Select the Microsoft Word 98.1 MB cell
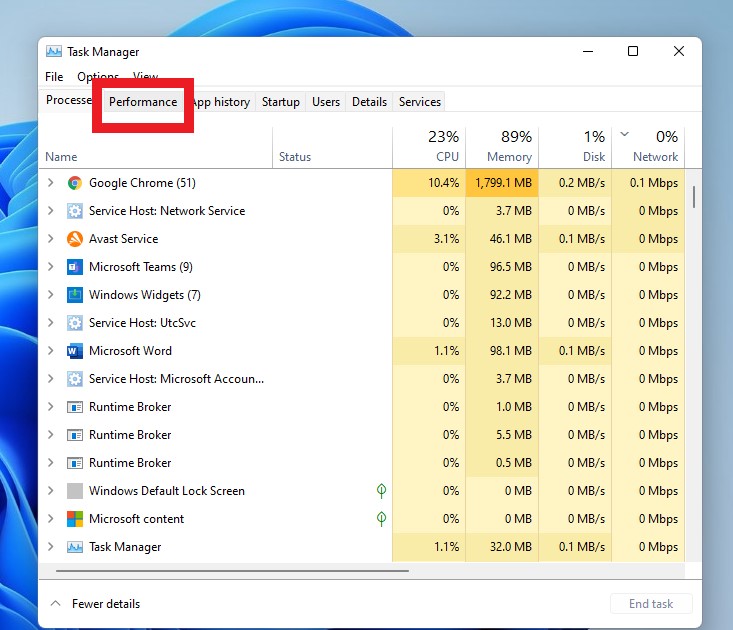This screenshot has width=733, height=630. 502,351
